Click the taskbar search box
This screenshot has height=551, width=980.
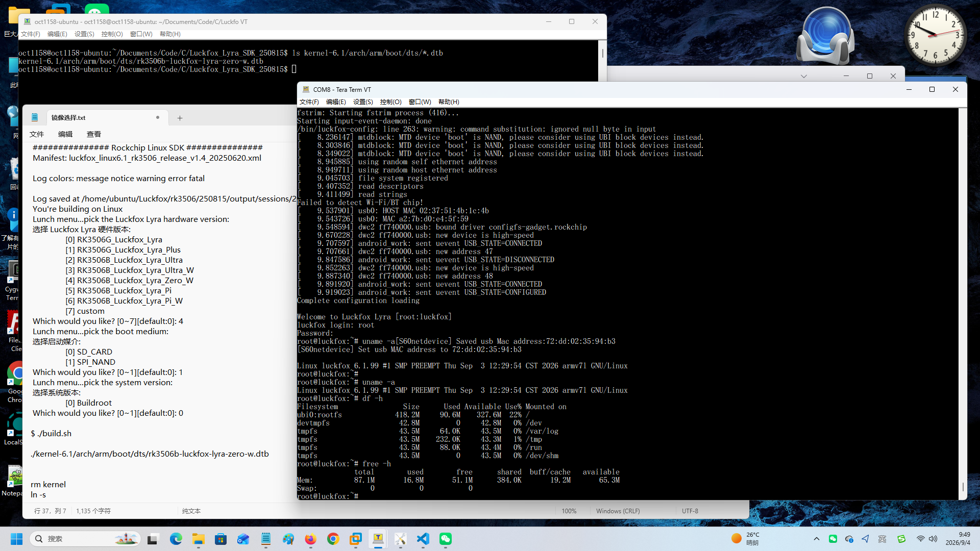coord(85,539)
